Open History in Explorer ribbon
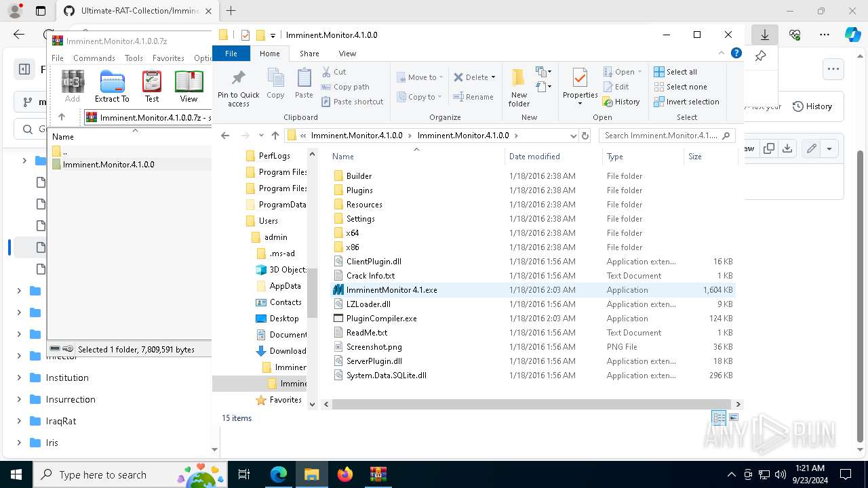This screenshot has width=868, height=488. (621, 102)
